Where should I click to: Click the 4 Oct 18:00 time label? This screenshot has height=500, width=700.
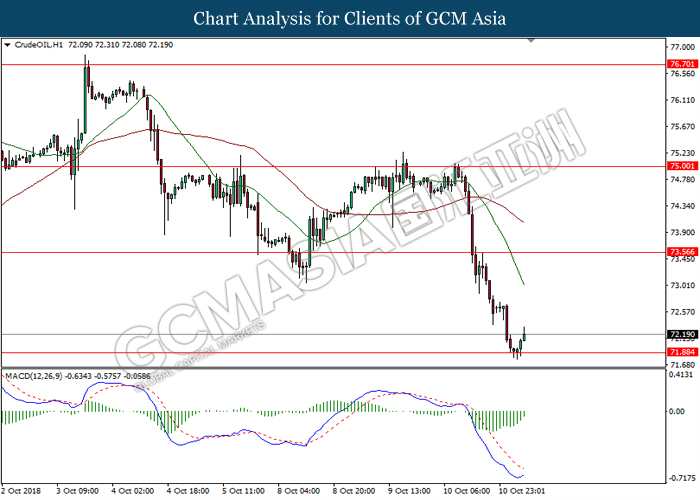(188, 491)
